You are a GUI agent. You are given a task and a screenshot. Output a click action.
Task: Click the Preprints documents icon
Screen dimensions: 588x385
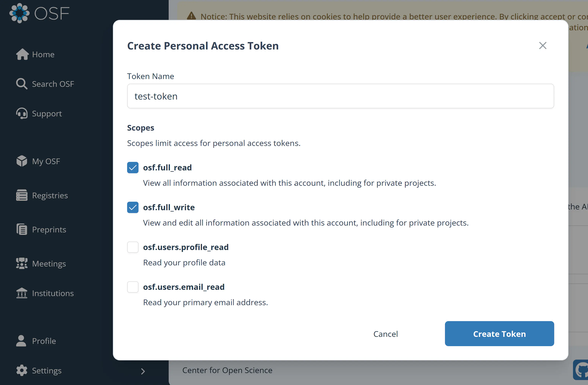(22, 229)
